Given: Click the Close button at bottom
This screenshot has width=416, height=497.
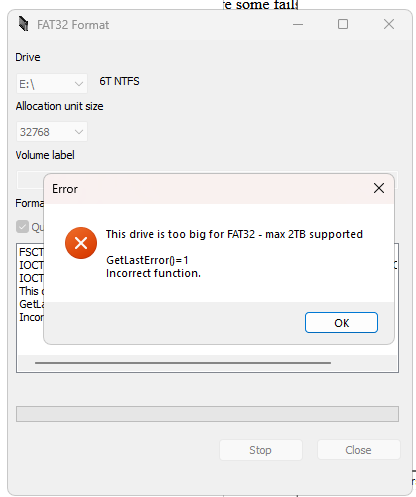Looking at the screenshot, I should 359,450.
